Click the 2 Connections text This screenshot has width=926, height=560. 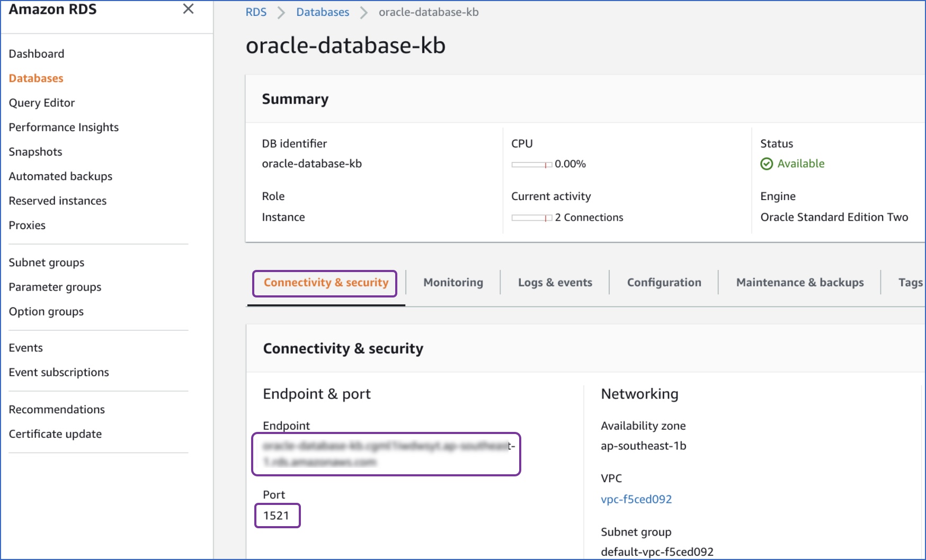point(589,218)
